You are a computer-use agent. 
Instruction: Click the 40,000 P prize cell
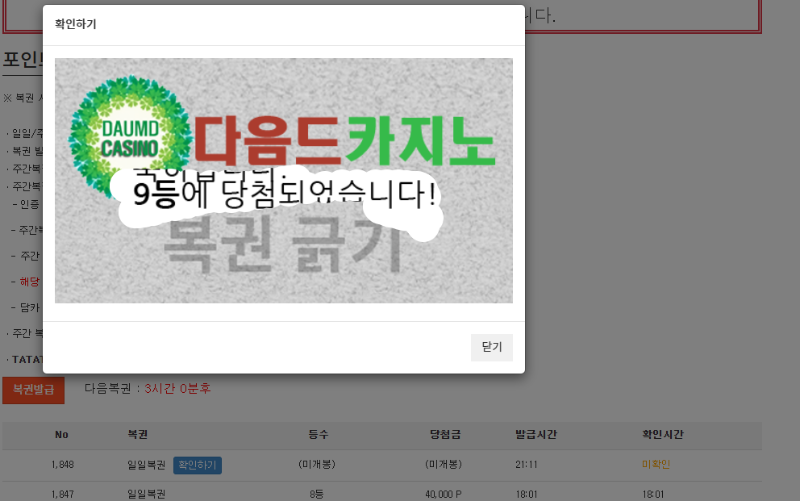[443, 494]
